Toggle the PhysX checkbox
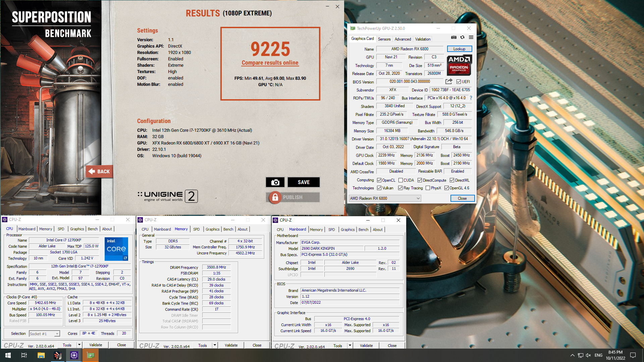The image size is (644, 362). pyautogui.click(x=428, y=188)
